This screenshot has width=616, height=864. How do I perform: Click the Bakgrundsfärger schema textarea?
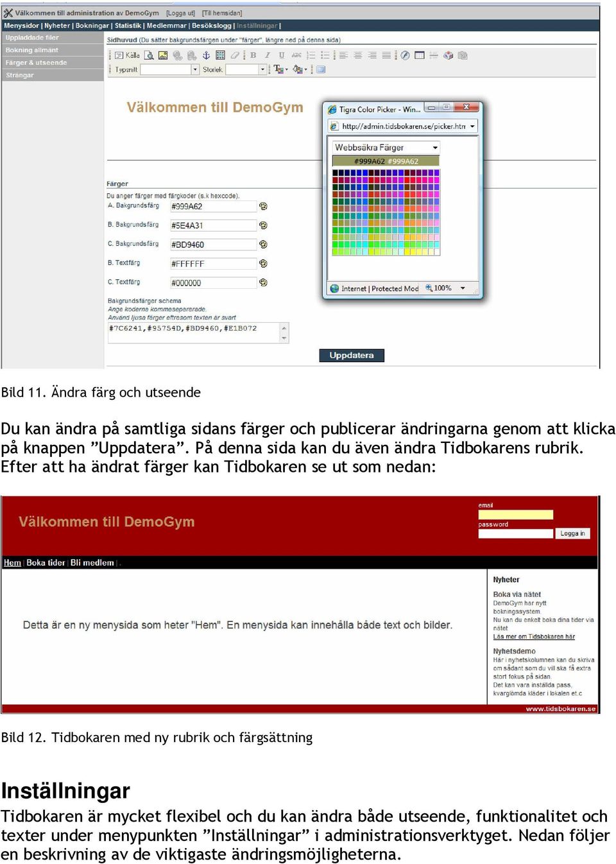tap(198, 333)
